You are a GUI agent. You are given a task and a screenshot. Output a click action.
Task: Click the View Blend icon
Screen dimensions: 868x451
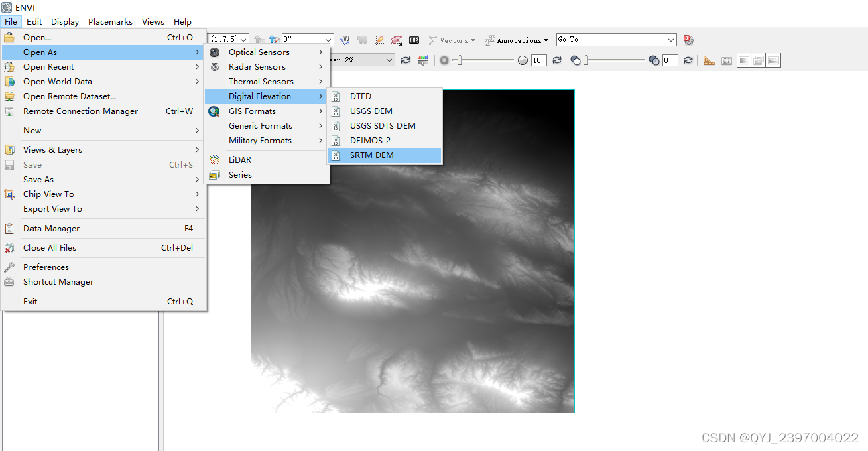click(743, 60)
